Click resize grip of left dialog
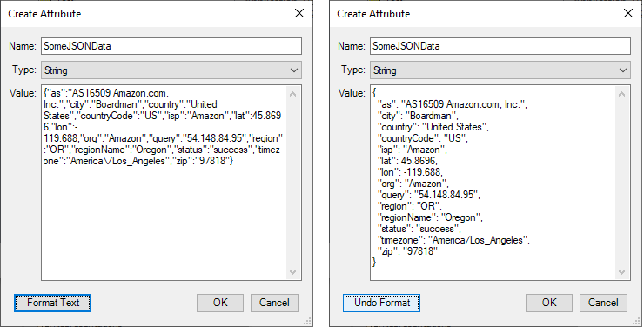 coord(307,321)
